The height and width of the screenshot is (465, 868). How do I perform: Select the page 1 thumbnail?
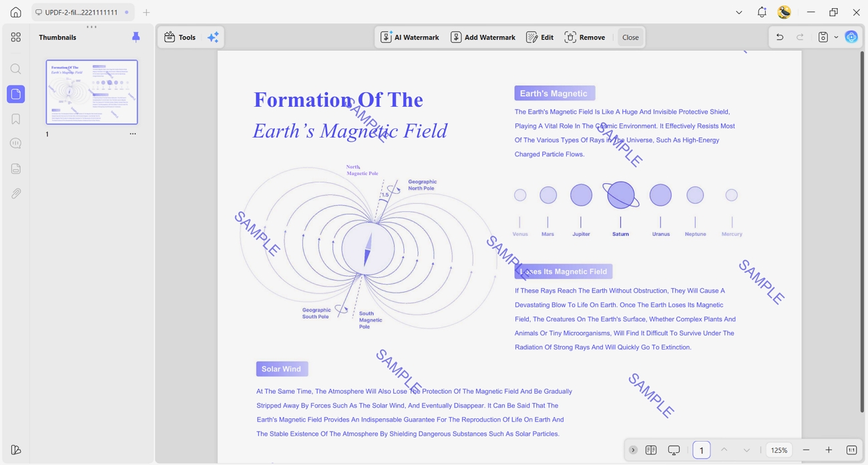[x=92, y=92]
